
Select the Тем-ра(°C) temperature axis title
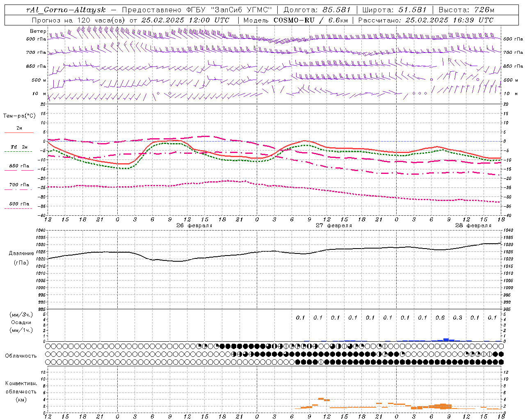19,116
